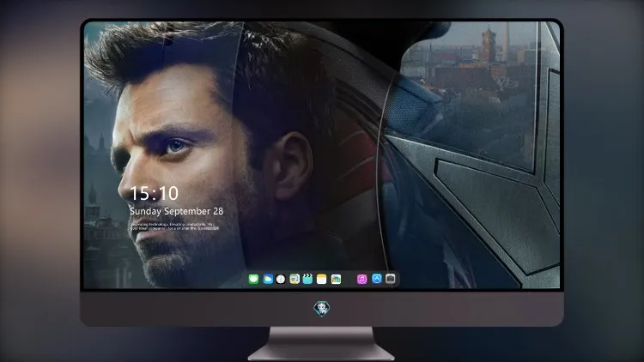Open the Clock app in dock
The image size is (644, 362).
pyautogui.click(x=281, y=279)
